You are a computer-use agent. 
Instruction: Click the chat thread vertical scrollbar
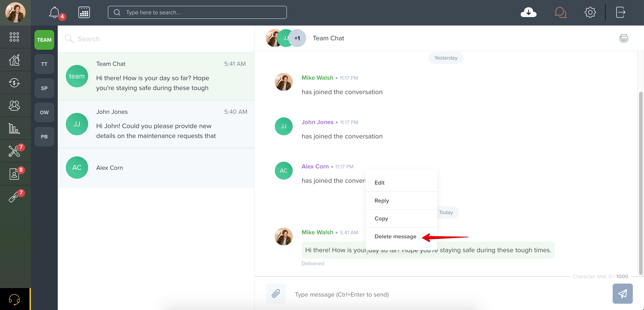click(640, 184)
